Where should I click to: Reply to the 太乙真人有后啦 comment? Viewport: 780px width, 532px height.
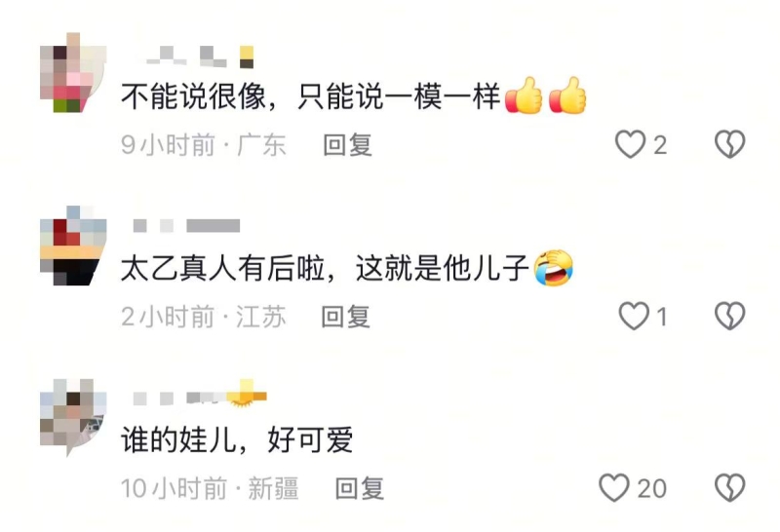(346, 317)
